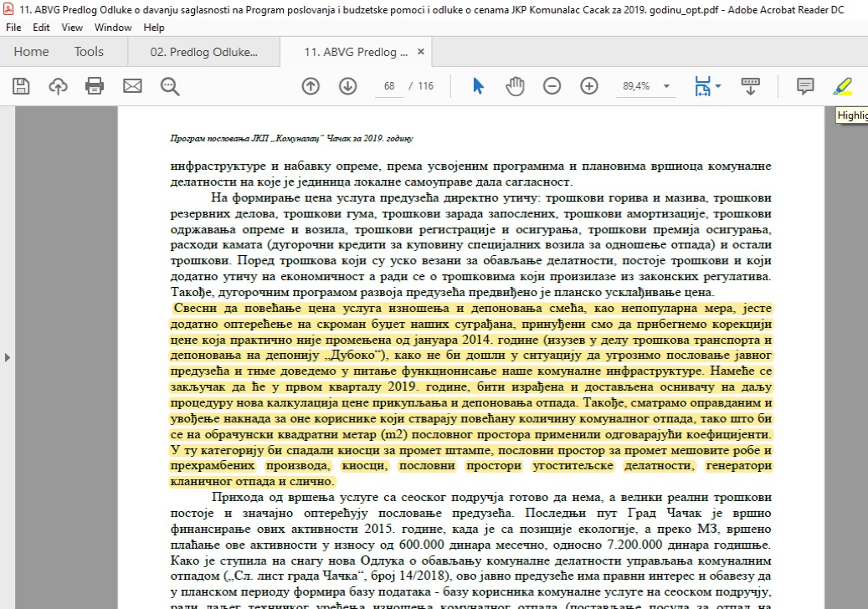Switch to 02. Predlog Odluke document tab
Image resolution: width=868 pixels, height=609 pixels.
point(203,52)
